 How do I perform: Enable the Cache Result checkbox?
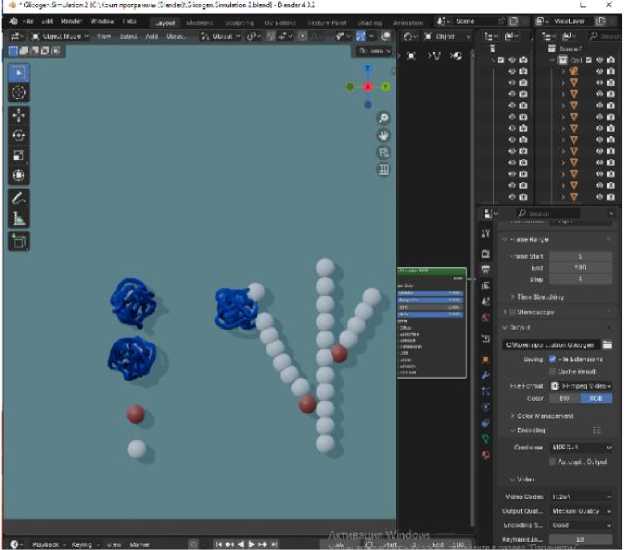tap(551, 371)
